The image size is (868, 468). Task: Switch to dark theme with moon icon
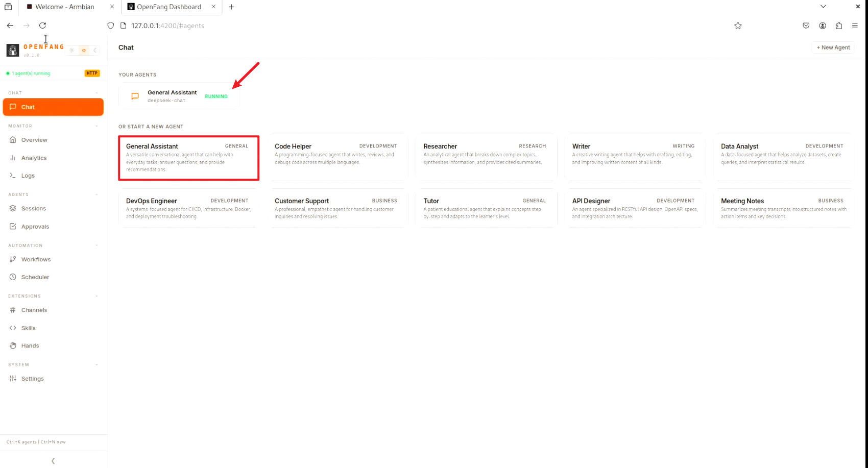click(95, 50)
